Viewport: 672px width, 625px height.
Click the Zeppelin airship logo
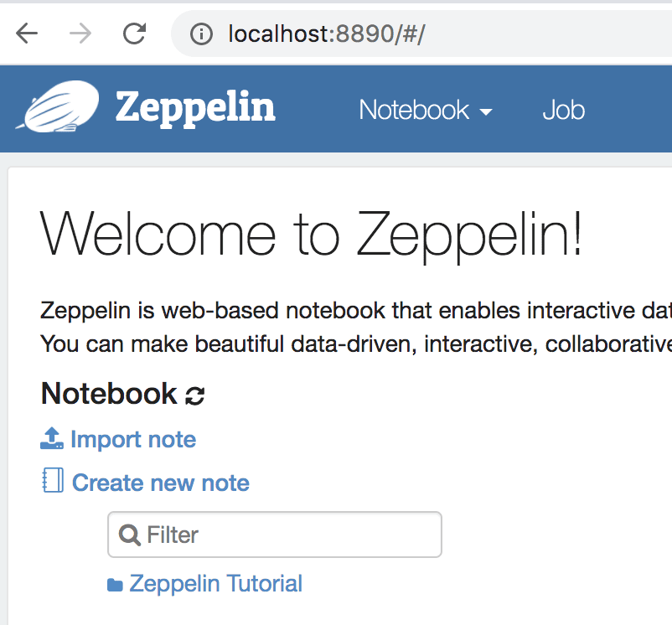pyautogui.click(x=58, y=106)
